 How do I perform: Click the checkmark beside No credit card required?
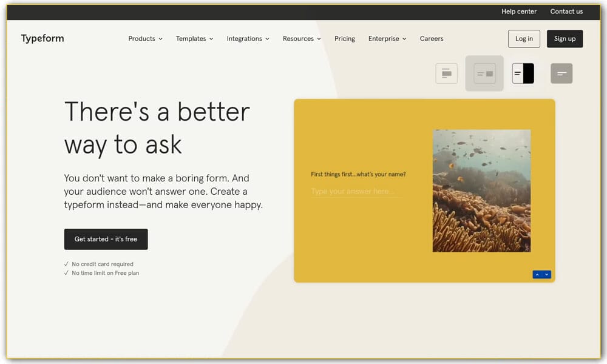(x=67, y=264)
